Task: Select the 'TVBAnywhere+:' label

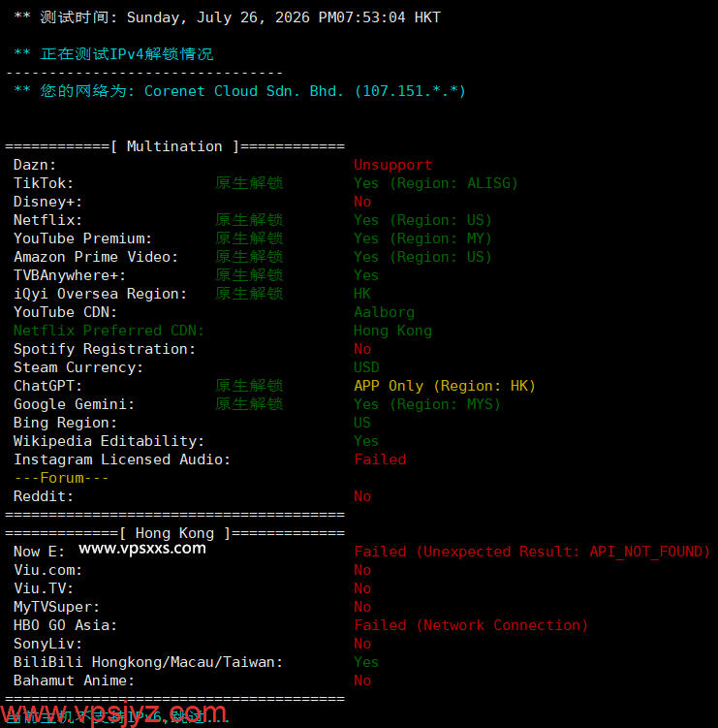Action: click(70, 275)
